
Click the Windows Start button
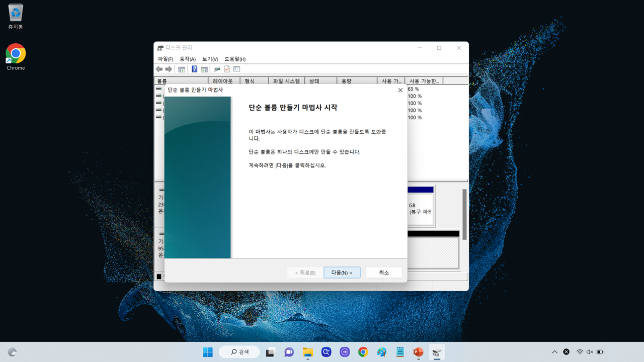point(207,352)
